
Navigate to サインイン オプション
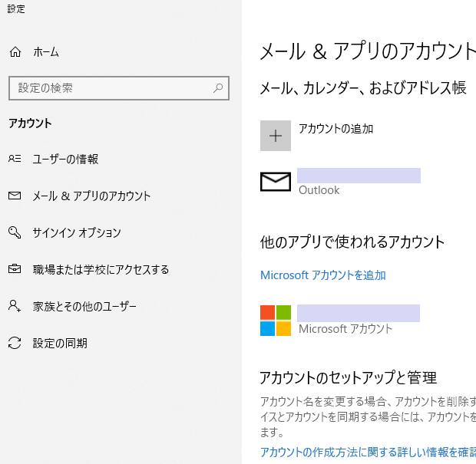tap(77, 232)
